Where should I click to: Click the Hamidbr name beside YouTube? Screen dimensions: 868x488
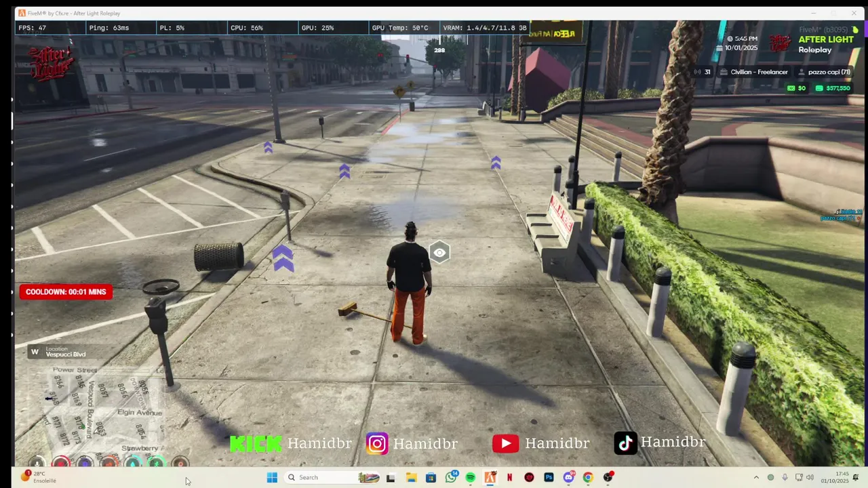[557, 443]
